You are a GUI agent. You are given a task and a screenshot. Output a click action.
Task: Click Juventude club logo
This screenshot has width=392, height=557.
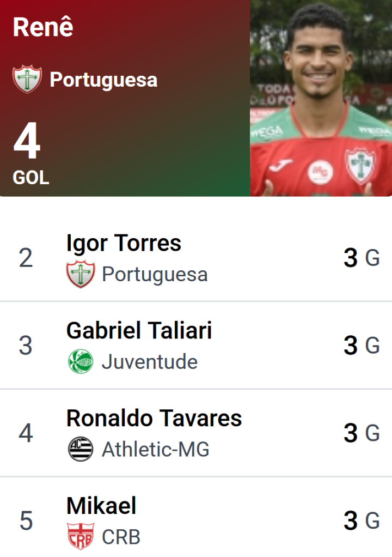[81, 361]
